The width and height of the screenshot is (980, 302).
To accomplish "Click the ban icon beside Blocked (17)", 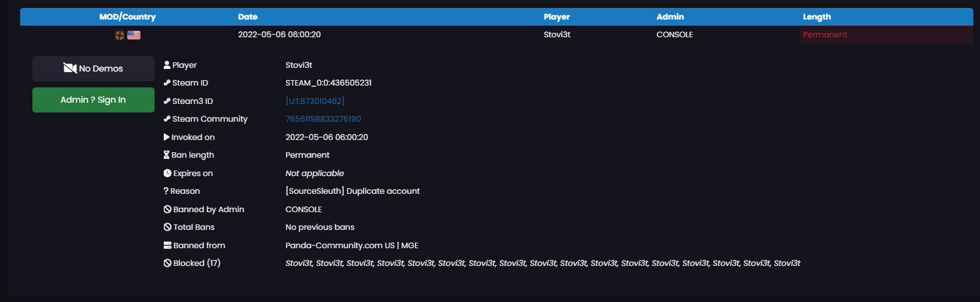I will coord(167,263).
